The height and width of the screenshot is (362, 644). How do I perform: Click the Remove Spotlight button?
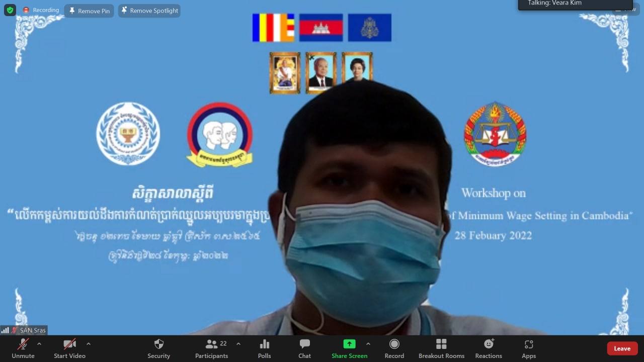point(149,11)
